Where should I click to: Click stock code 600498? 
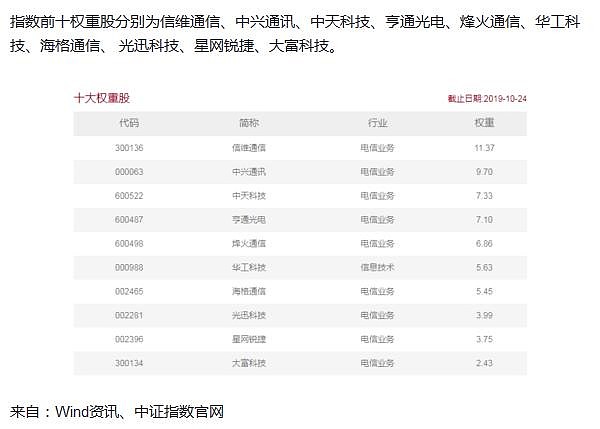(x=129, y=244)
